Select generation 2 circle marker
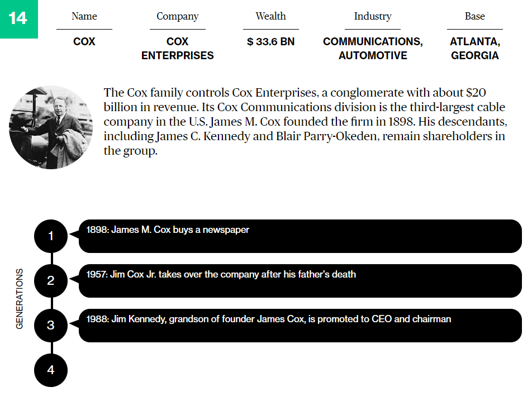 click(51, 280)
